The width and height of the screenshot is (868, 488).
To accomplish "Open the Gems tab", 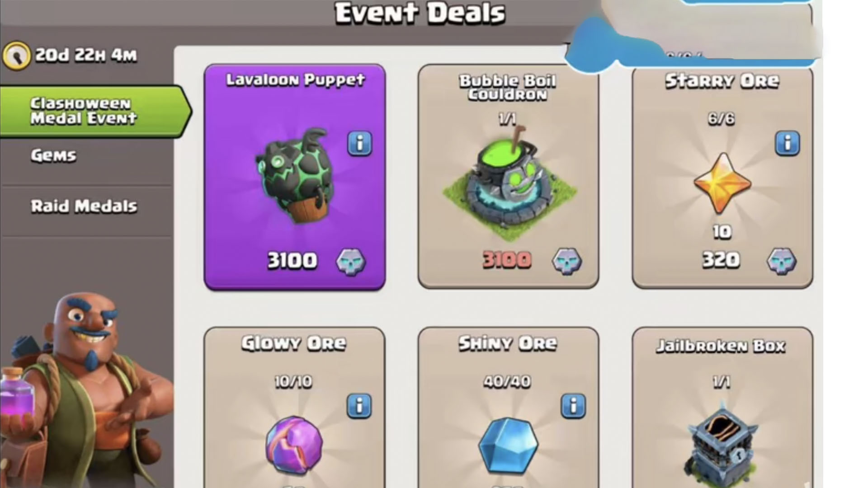I will (x=54, y=156).
